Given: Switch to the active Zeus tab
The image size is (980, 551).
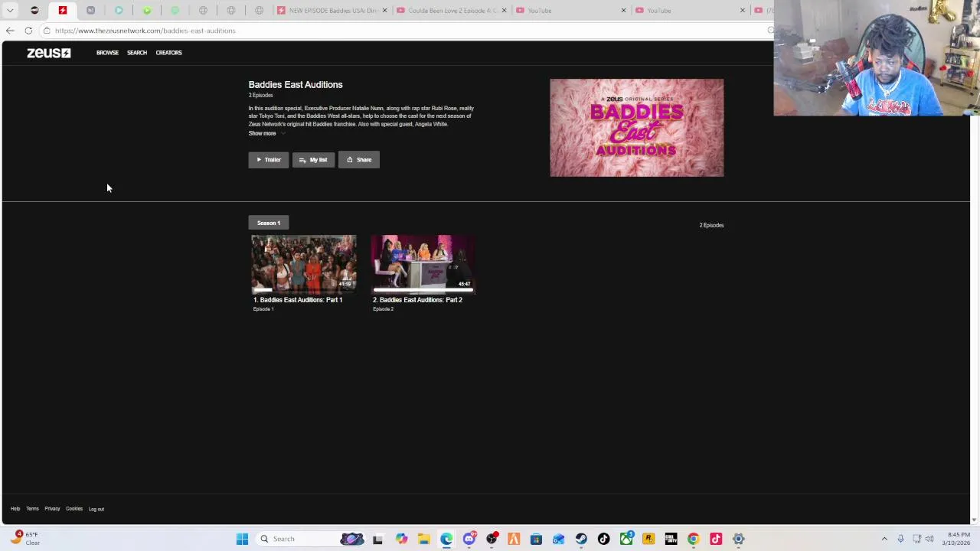Looking at the screenshot, I should tap(63, 11).
